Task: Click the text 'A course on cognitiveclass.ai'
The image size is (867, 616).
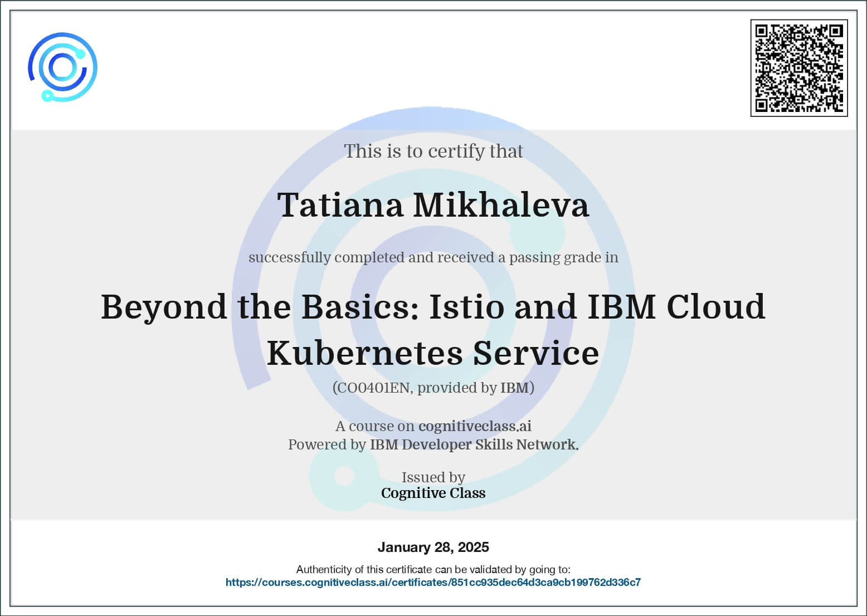Action: click(x=433, y=426)
